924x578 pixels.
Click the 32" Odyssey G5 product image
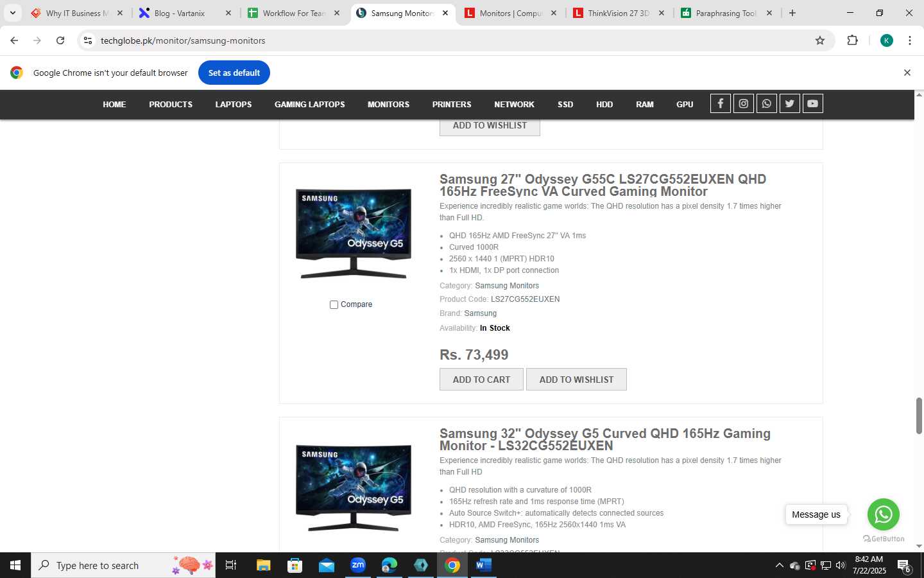pyautogui.click(x=353, y=488)
